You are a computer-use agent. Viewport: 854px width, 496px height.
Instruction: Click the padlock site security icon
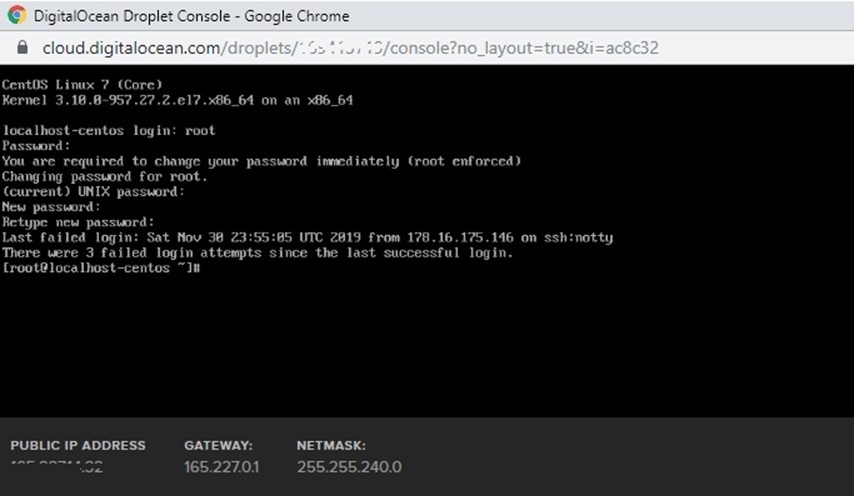point(22,47)
